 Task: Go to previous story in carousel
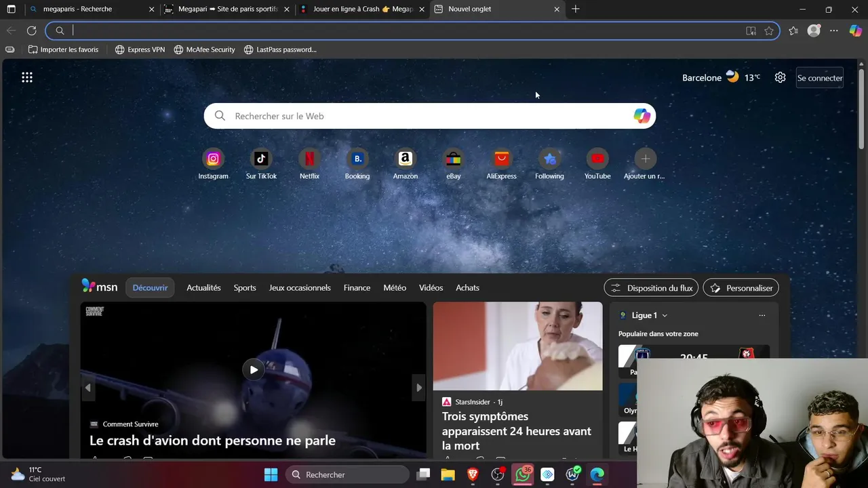point(87,388)
